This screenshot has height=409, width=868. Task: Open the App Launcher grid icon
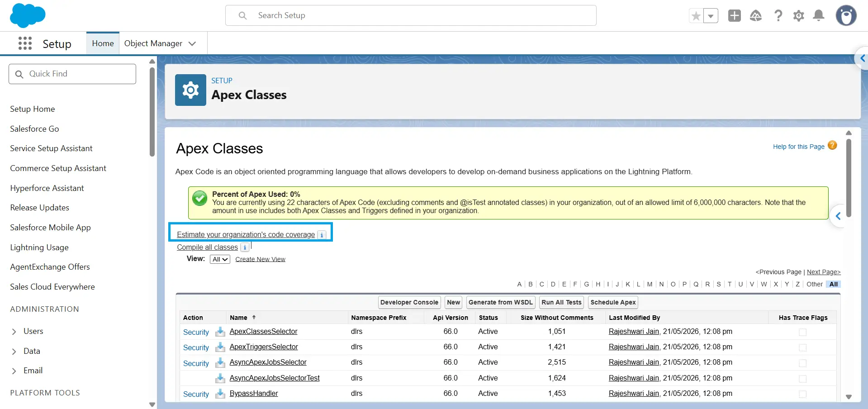pyautogui.click(x=25, y=43)
